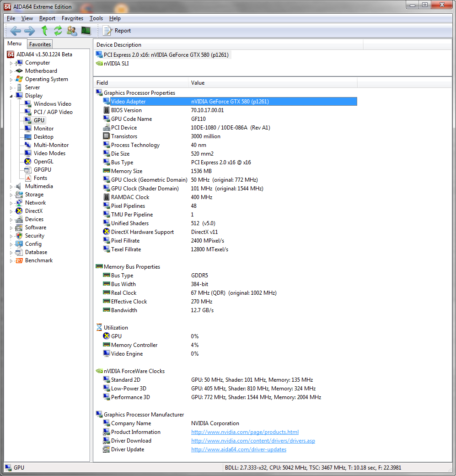The image size is (456, 476).
Task: Collapse the Display tree node
Action: click(11, 96)
